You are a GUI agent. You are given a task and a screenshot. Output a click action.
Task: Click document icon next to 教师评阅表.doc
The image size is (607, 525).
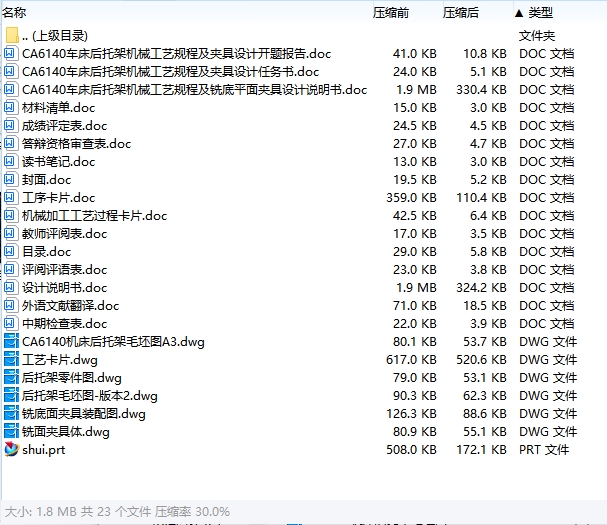pos(11,233)
